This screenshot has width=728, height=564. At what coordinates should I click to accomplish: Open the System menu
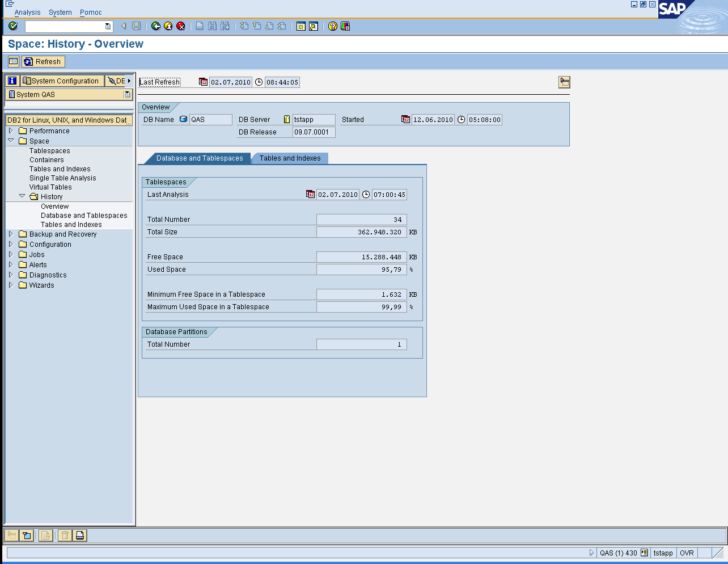[60, 12]
